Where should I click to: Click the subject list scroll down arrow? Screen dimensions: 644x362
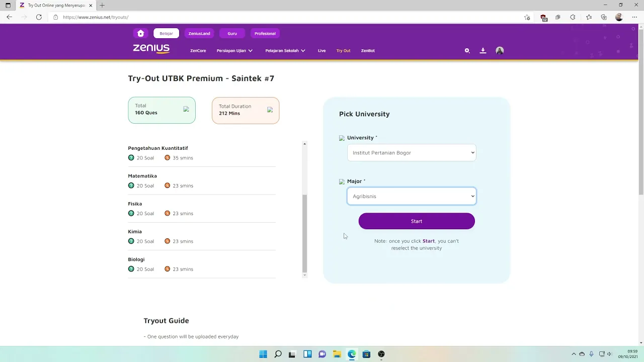point(304,275)
